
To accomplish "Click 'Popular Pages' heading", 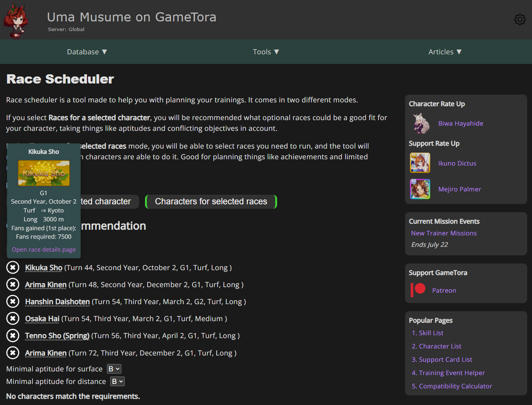I will [431, 320].
